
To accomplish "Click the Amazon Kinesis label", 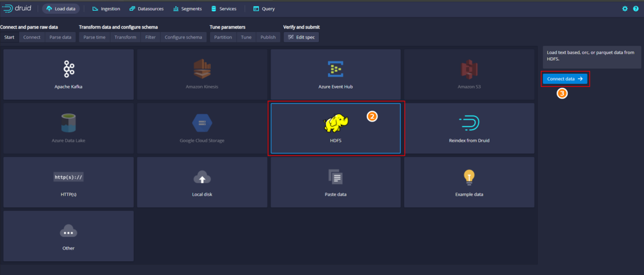I will (202, 87).
